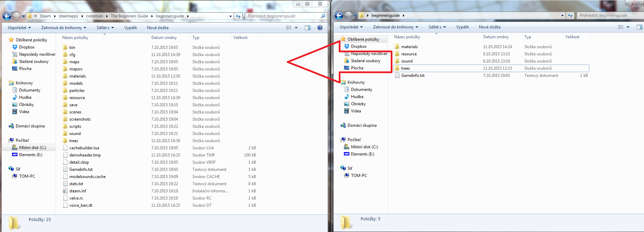The image size is (644, 232).
Task: Select the trees folder in the right window
Action: coord(491,68)
